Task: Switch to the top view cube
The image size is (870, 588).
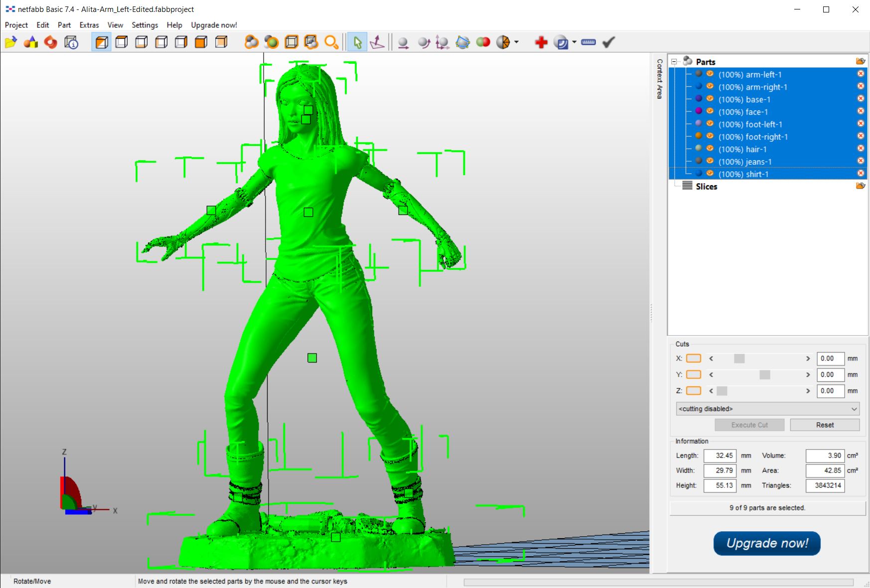Action: click(122, 42)
